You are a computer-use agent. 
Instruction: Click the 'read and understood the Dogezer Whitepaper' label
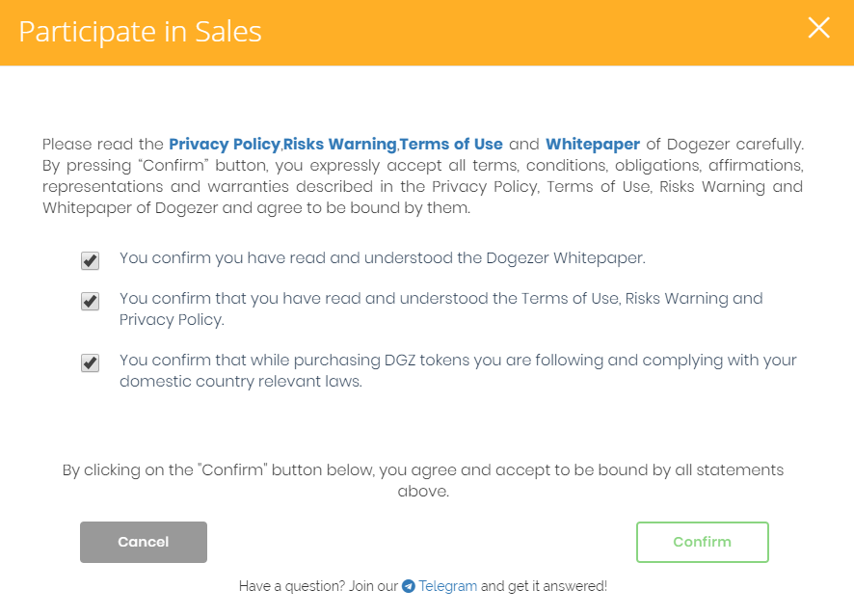[x=382, y=258]
